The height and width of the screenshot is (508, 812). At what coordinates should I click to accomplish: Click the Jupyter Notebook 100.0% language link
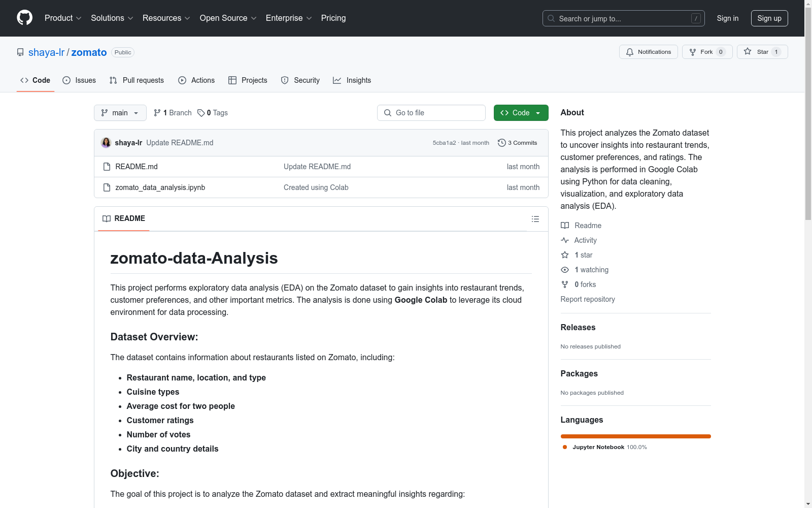(605, 447)
